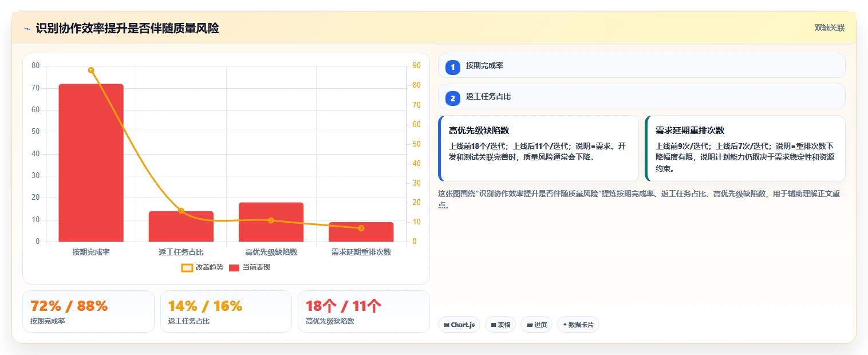This screenshot has width=868, height=355.
Task: Click the 高优先级缺陷数 caption under 18个 / 11个
Action: click(330, 321)
